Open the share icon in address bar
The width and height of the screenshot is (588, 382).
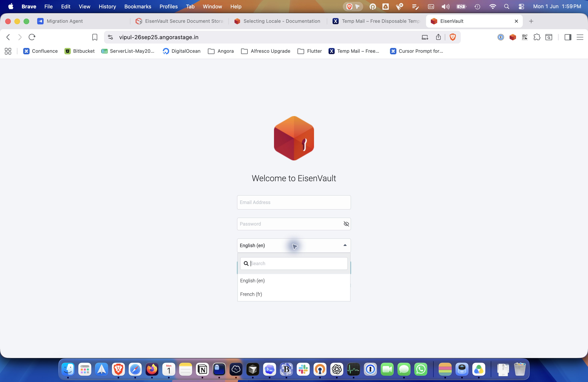pos(438,37)
